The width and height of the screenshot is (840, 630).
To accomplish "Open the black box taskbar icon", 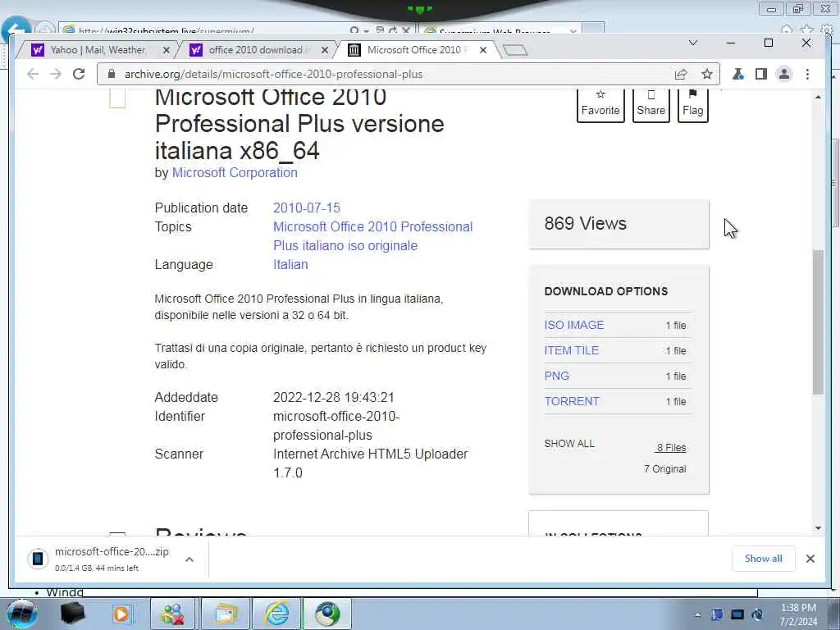I will (73, 614).
